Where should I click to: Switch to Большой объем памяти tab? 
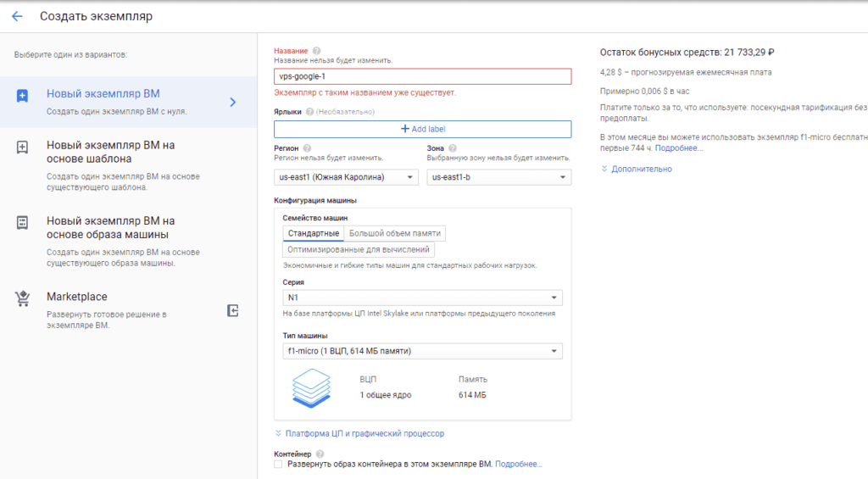point(395,233)
